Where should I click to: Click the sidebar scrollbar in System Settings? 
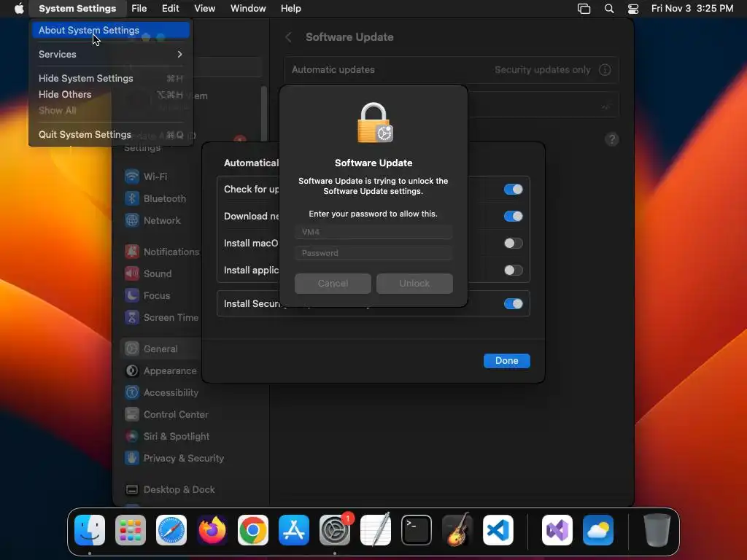pos(263,114)
